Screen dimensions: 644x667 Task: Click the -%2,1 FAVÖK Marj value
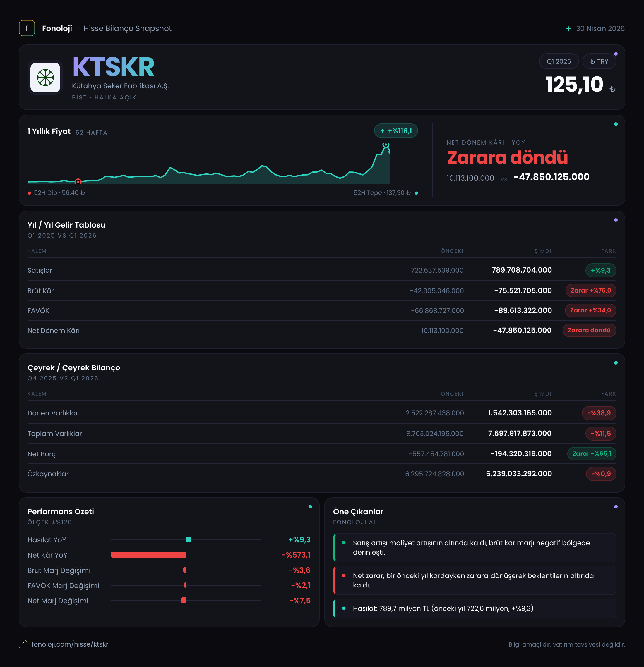(x=301, y=585)
